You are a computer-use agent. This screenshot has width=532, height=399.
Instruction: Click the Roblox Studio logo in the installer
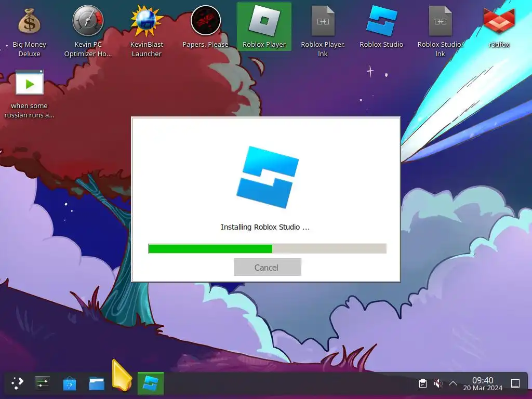click(x=268, y=177)
